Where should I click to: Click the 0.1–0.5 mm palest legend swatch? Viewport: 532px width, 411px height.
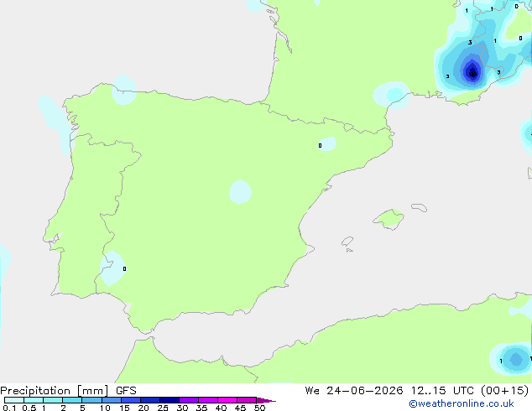14,400
